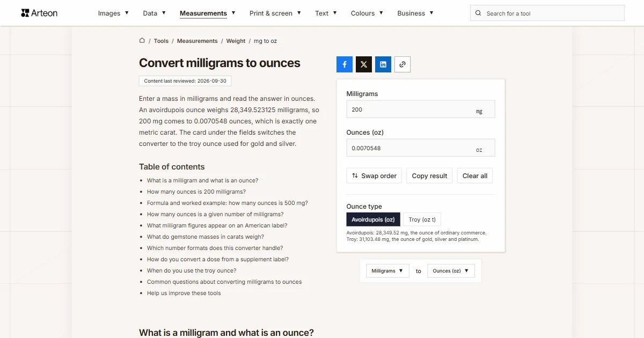This screenshot has height=338, width=644.
Task: Open the Colours menu
Action: (x=367, y=13)
